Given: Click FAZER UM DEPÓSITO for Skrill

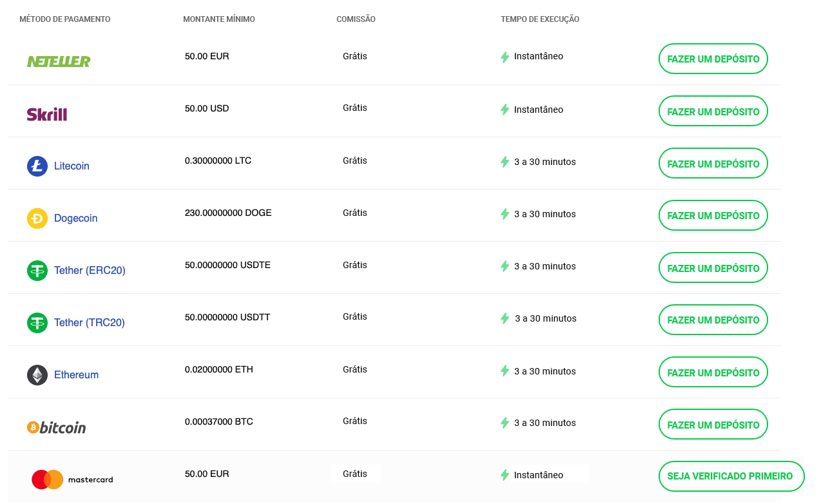Looking at the screenshot, I should point(713,111).
